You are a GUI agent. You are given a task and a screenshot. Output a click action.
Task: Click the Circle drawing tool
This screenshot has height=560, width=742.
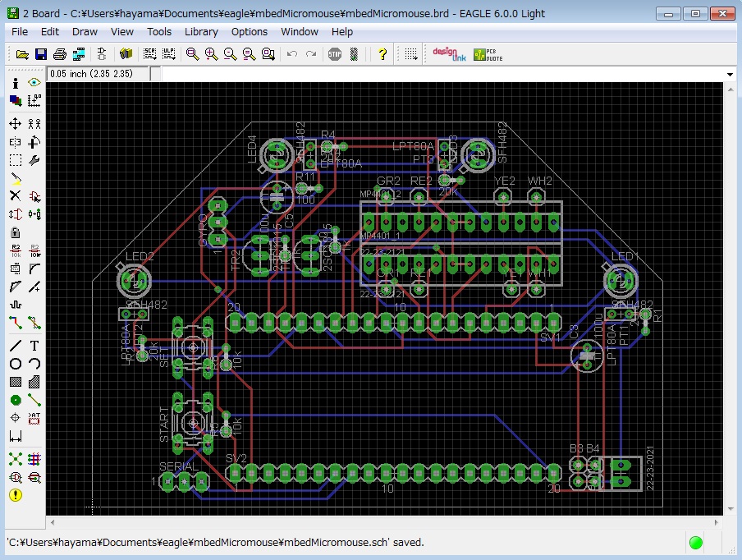click(x=15, y=364)
